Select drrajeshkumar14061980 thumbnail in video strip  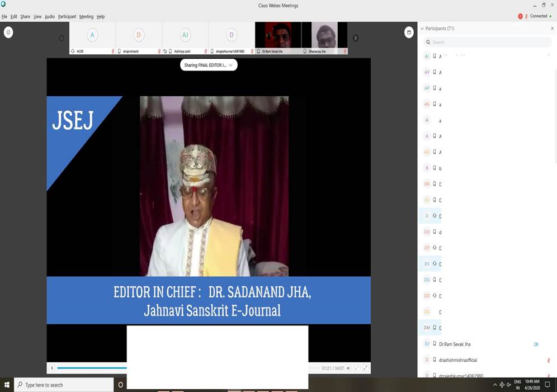[232, 38]
